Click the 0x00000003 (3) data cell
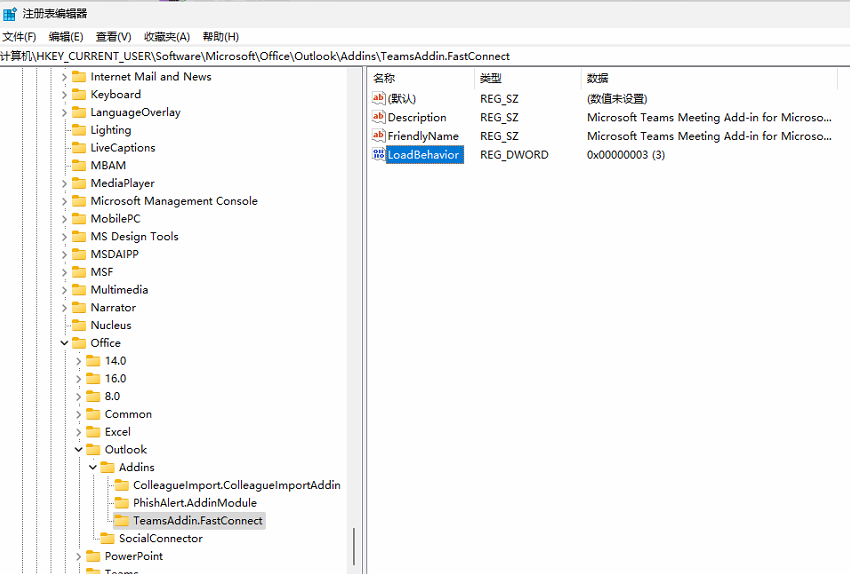 pos(626,155)
